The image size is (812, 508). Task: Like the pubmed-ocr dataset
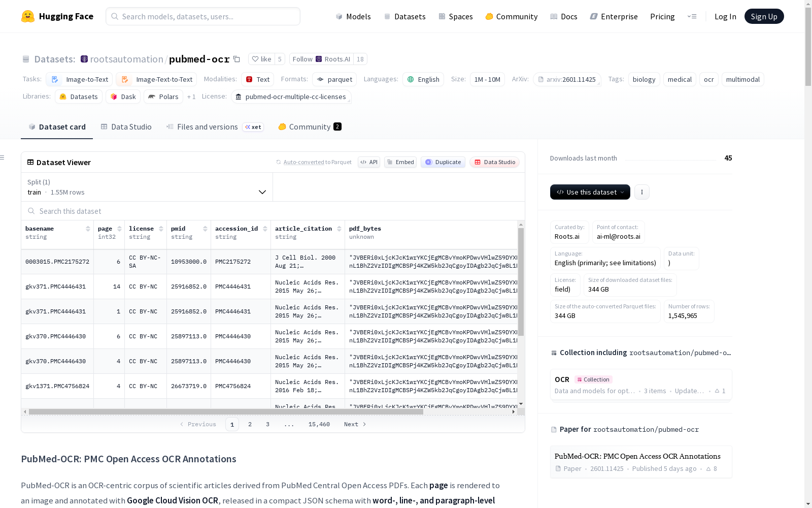(x=261, y=59)
